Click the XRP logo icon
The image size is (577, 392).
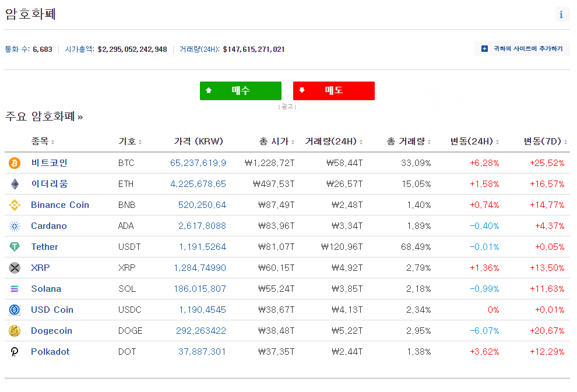coord(15,268)
